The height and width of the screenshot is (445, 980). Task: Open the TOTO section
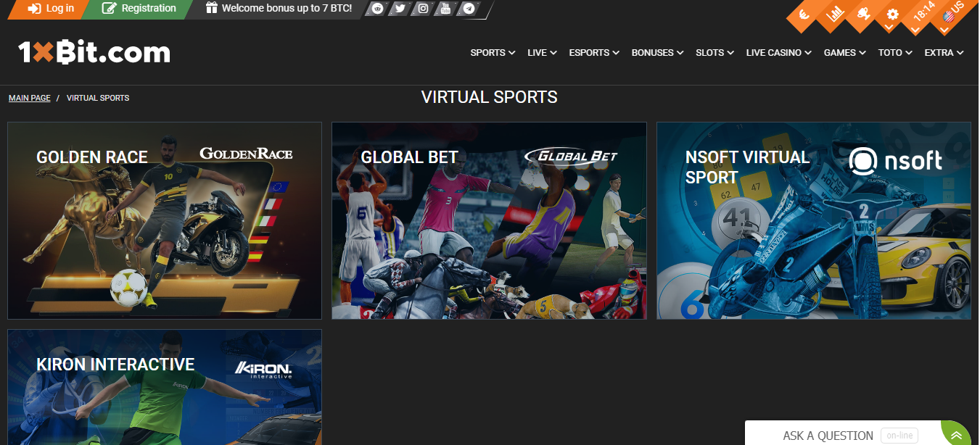click(x=894, y=52)
